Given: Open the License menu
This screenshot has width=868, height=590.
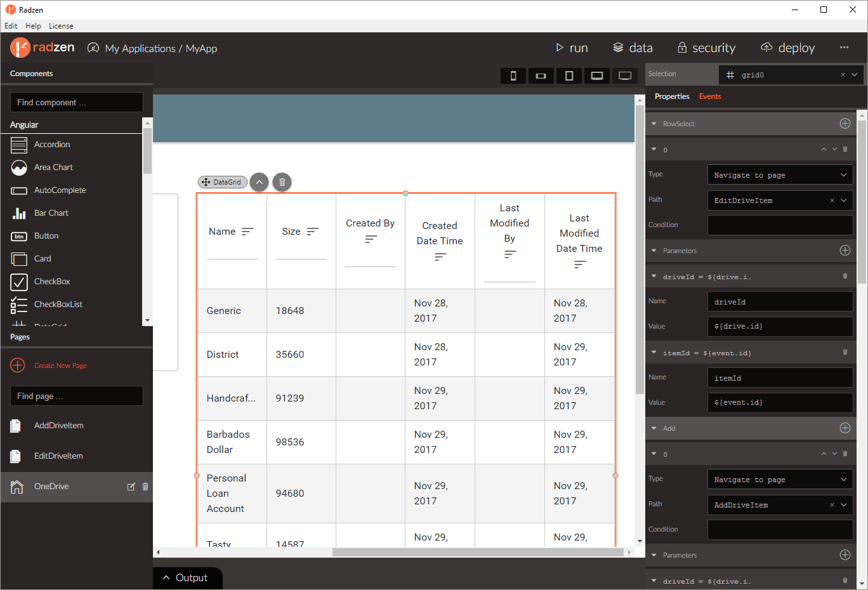Looking at the screenshot, I should click(61, 26).
